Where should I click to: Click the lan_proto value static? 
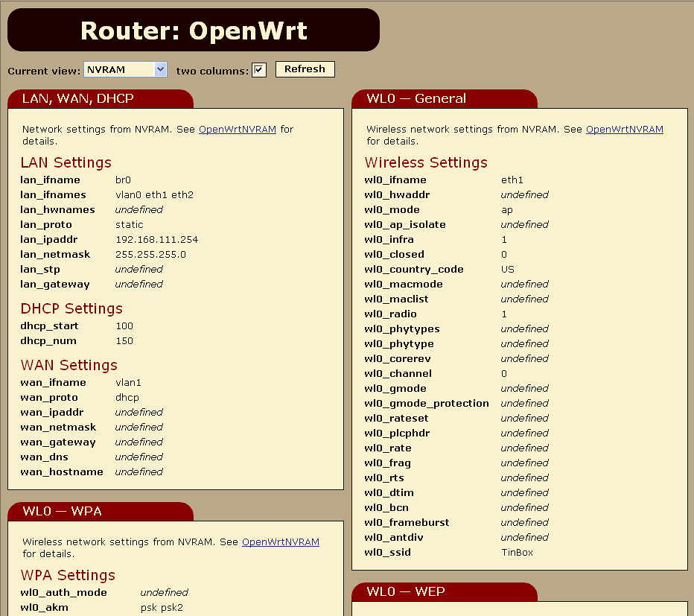click(x=130, y=225)
